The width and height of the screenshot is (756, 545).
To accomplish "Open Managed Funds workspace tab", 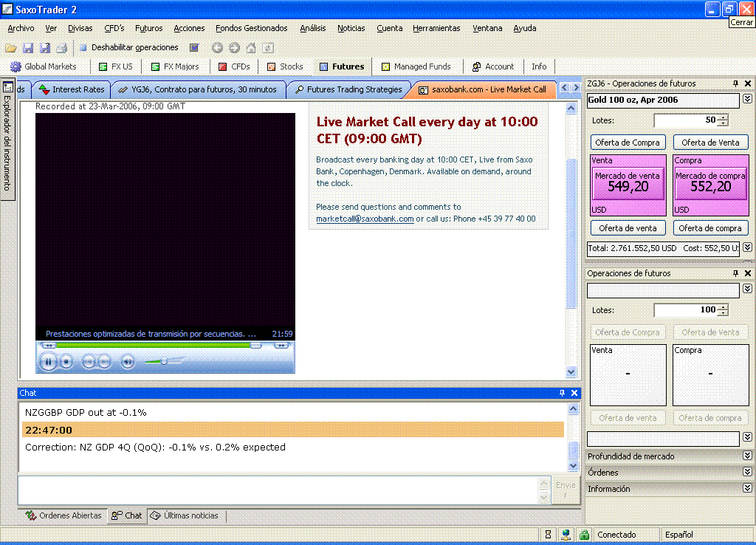I will point(416,66).
